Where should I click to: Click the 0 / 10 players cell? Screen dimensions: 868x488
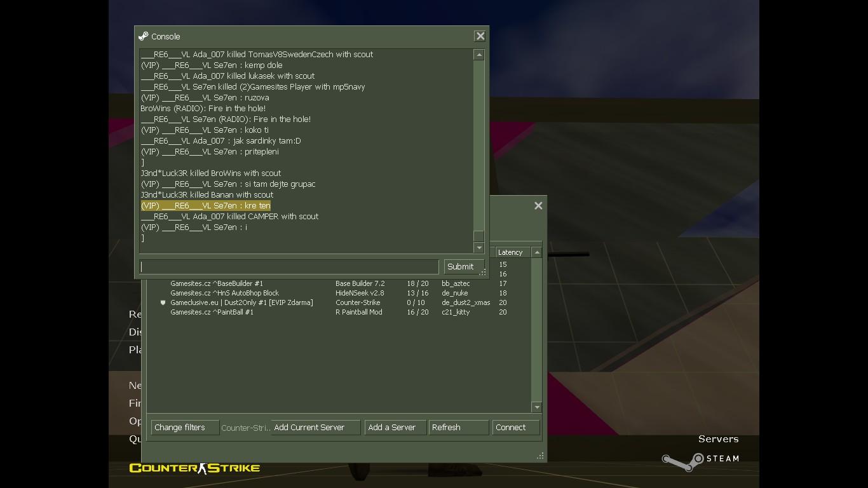click(x=416, y=302)
